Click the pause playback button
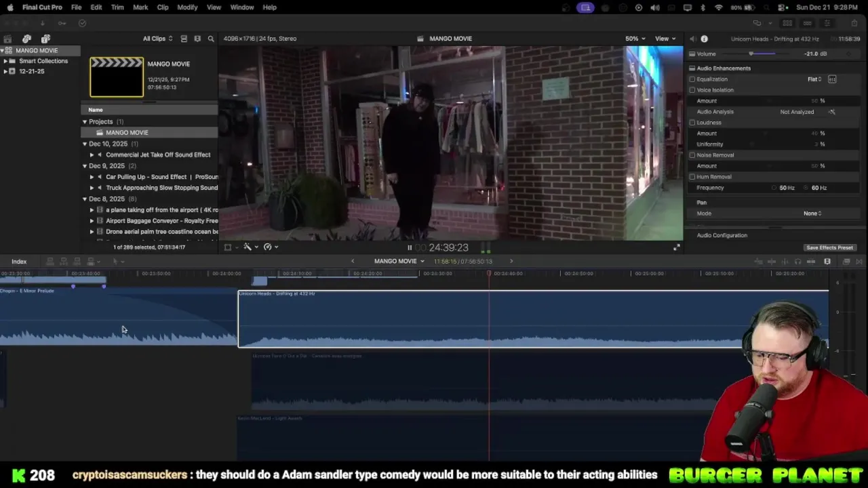This screenshot has width=868, height=488. 410,247
